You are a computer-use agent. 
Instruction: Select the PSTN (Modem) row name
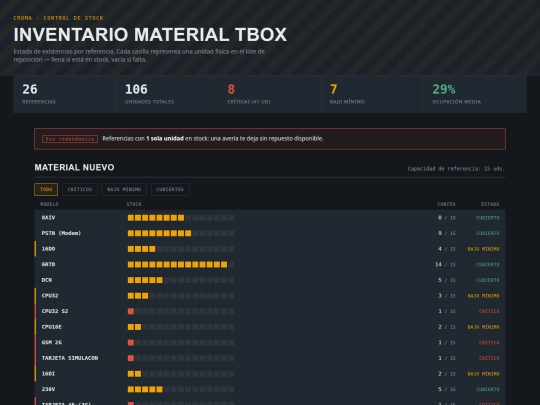[61, 233]
